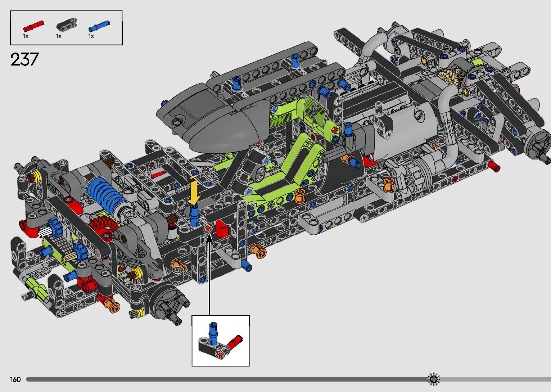Click the gear marker on the progress bar
The image size is (551, 392).
point(433,379)
